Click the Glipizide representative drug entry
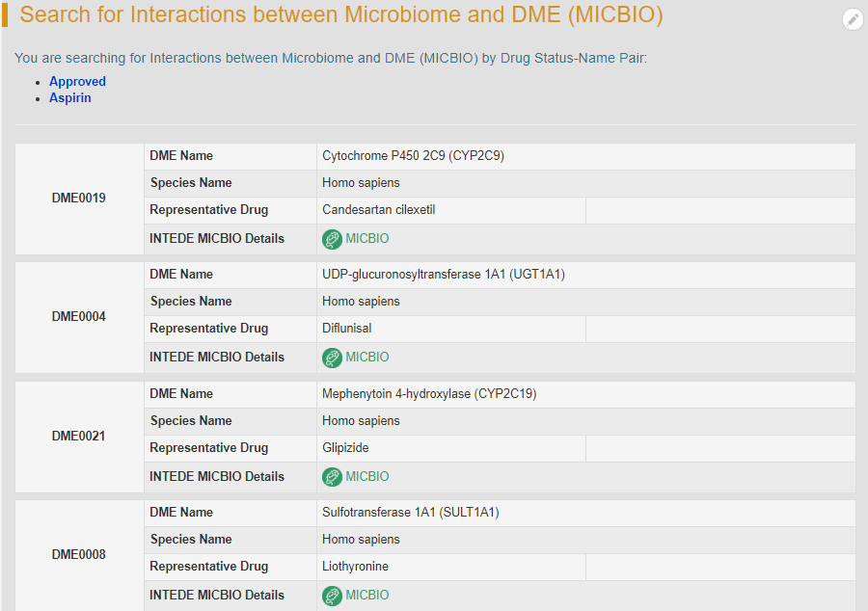Image resolution: width=868 pixels, height=611 pixels. [345, 448]
